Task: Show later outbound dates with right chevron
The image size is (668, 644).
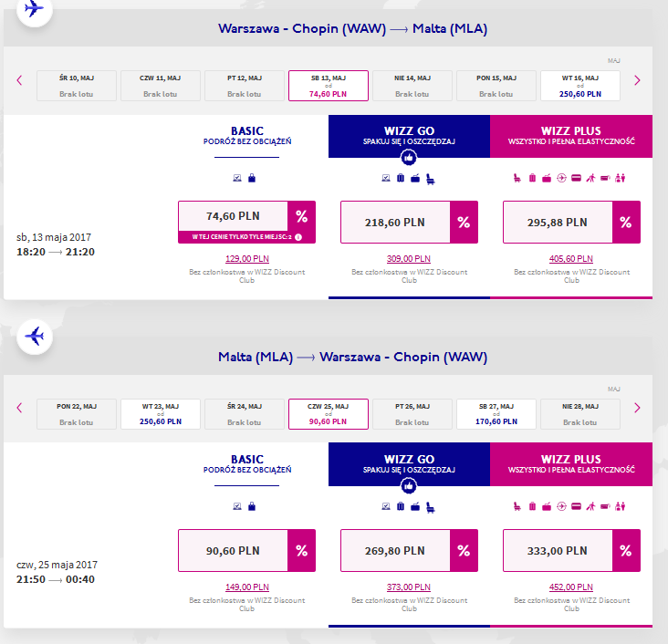Action: coord(637,80)
